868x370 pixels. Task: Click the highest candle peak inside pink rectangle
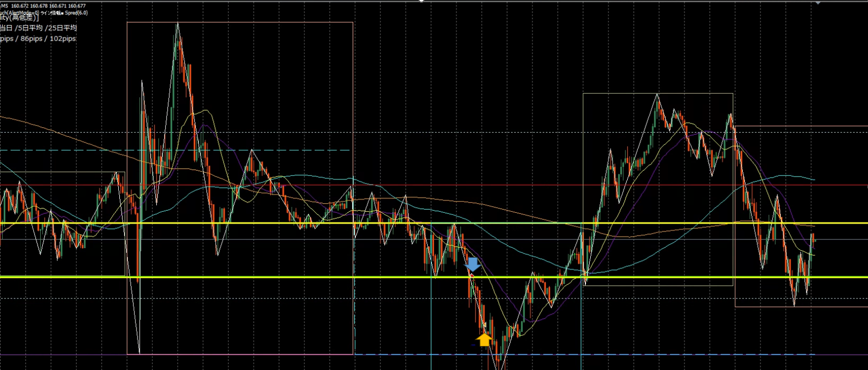click(177, 26)
